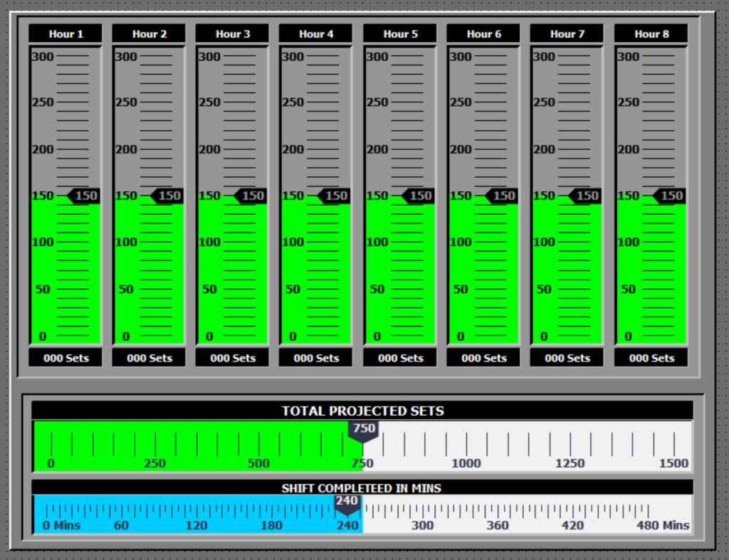Image resolution: width=729 pixels, height=560 pixels.
Task: Click the Hour 1 column header
Action: point(65,34)
